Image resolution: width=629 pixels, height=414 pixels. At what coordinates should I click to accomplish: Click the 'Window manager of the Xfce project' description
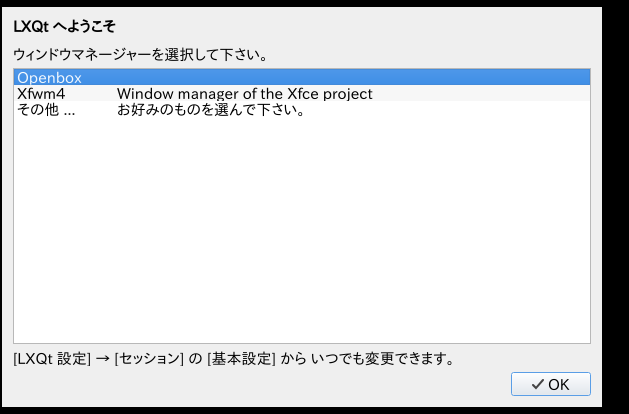[244, 94]
